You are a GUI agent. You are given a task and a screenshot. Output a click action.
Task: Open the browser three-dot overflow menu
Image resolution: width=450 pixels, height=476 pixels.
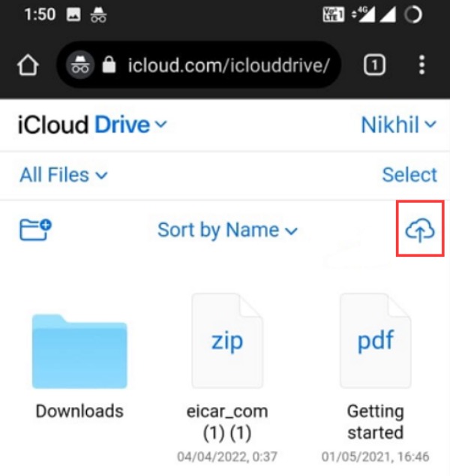(x=421, y=65)
